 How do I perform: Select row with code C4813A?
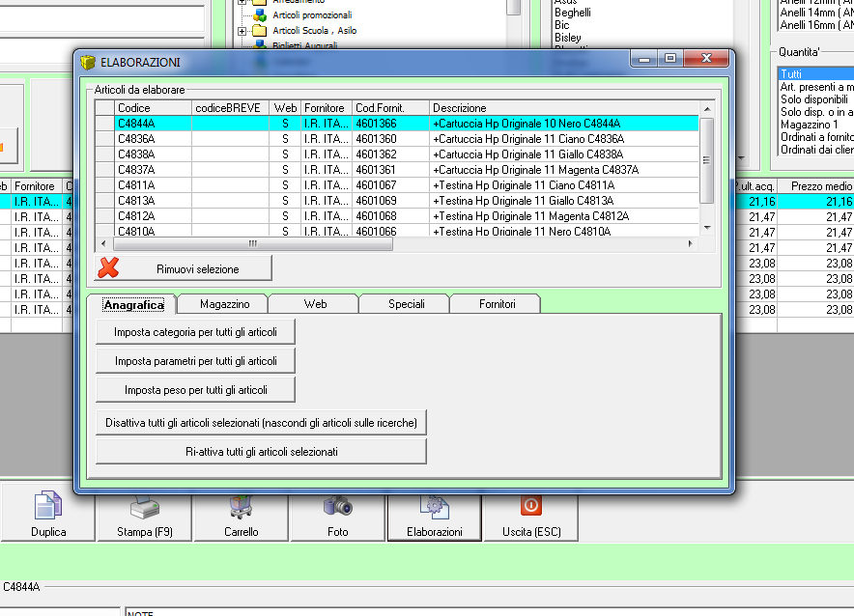tap(396, 201)
